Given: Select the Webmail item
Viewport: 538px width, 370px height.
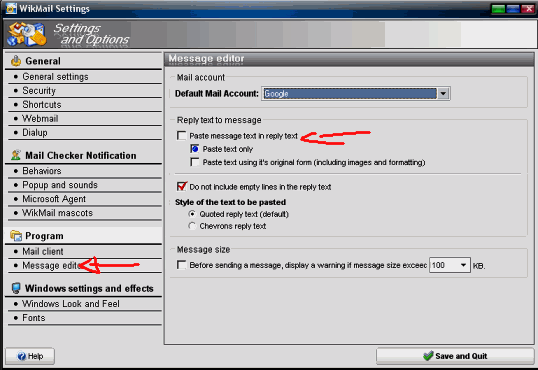Looking at the screenshot, I should (40, 118).
